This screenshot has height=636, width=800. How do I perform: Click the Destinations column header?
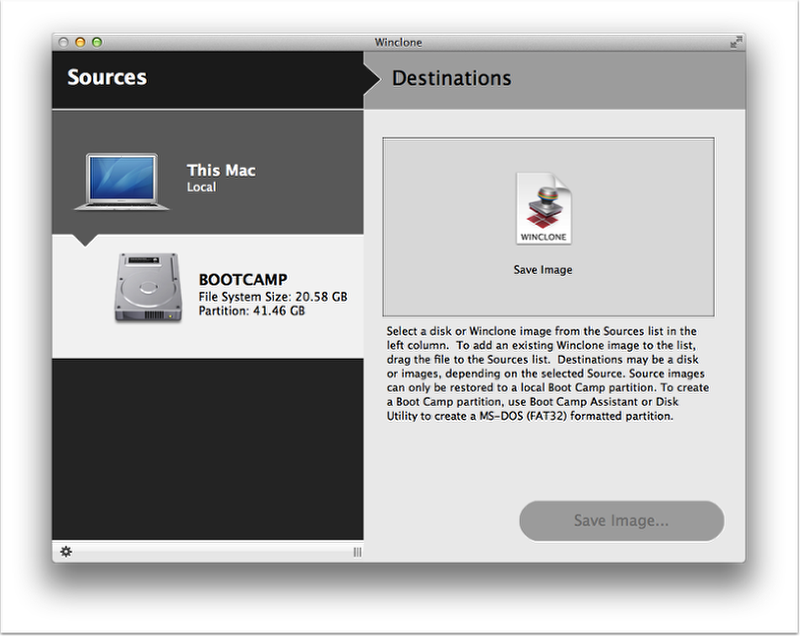coord(451,78)
